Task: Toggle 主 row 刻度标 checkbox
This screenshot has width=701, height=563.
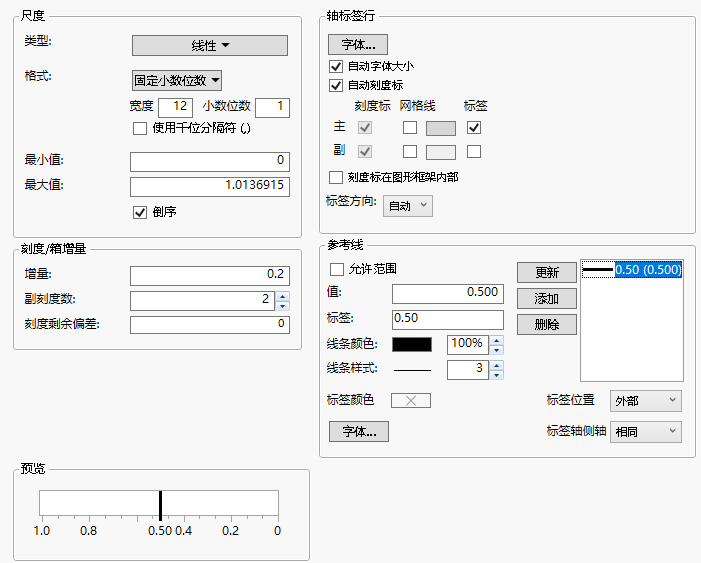Action: (x=365, y=127)
